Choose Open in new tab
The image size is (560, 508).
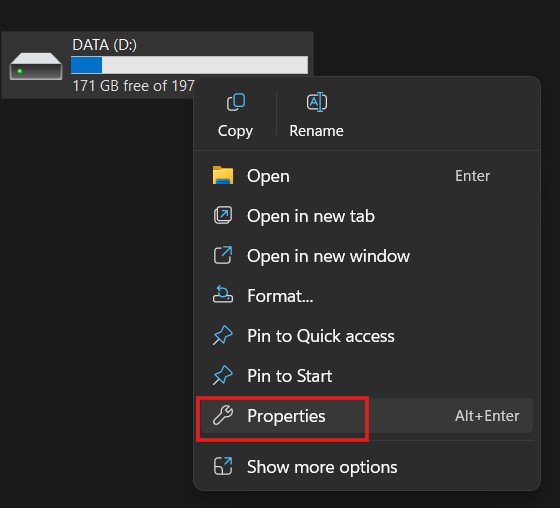click(364, 216)
